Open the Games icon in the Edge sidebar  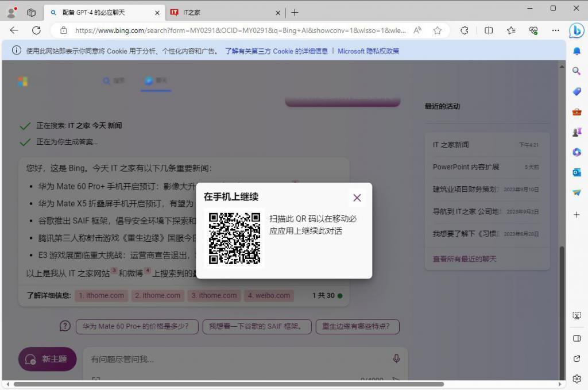tap(577, 132)
